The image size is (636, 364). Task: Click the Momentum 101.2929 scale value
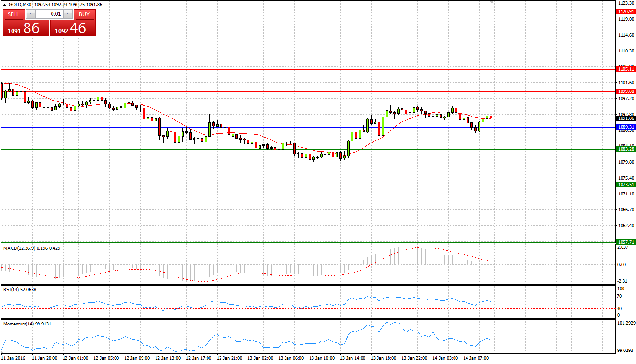coord(625,323)
